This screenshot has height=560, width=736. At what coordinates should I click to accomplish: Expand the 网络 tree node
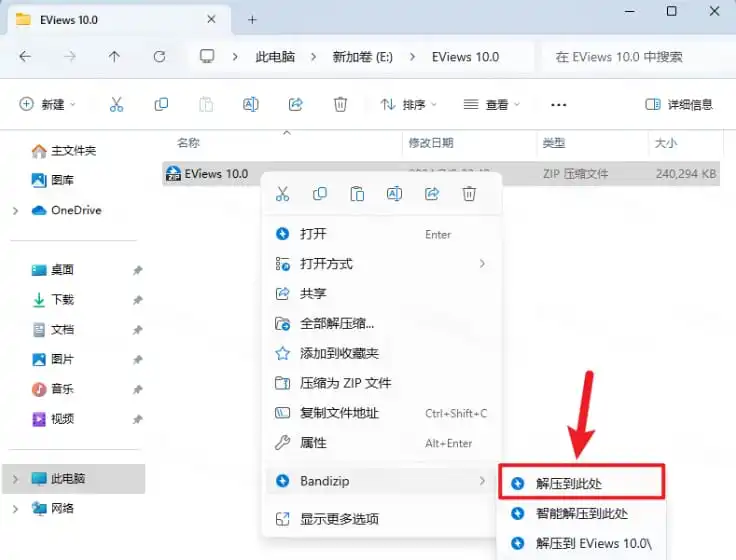[x=15, y=509]
